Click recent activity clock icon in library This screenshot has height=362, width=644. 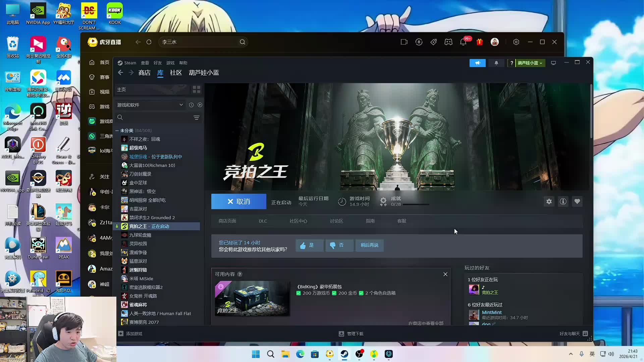pos(191,105)
